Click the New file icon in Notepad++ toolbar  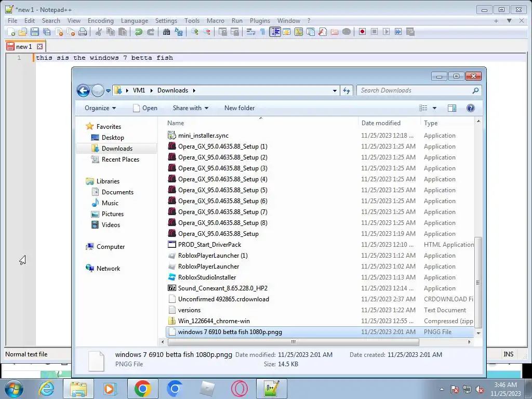coord(11,32)
